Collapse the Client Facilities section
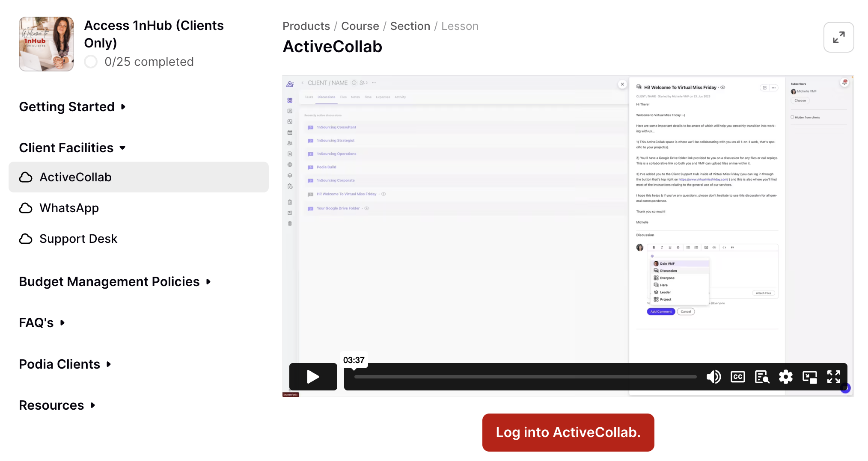Screen dimensions: 868x461 pos(72,148)
